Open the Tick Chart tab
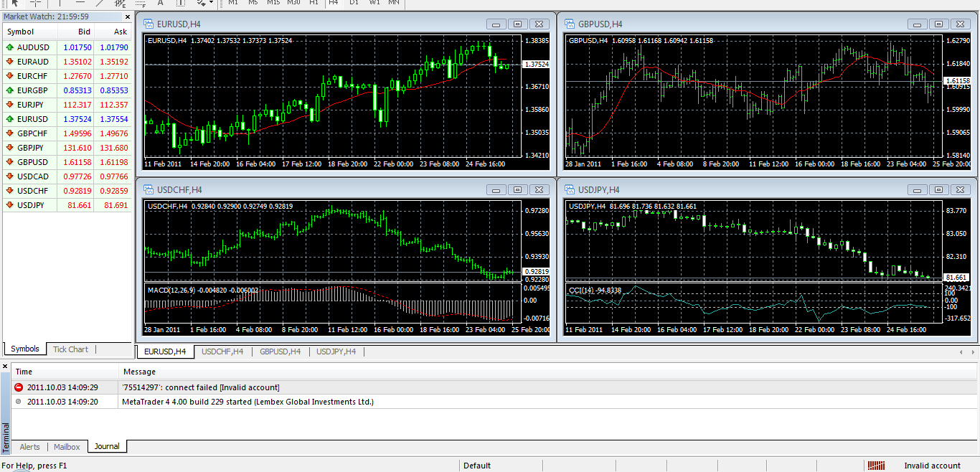 tap(70, 349)
